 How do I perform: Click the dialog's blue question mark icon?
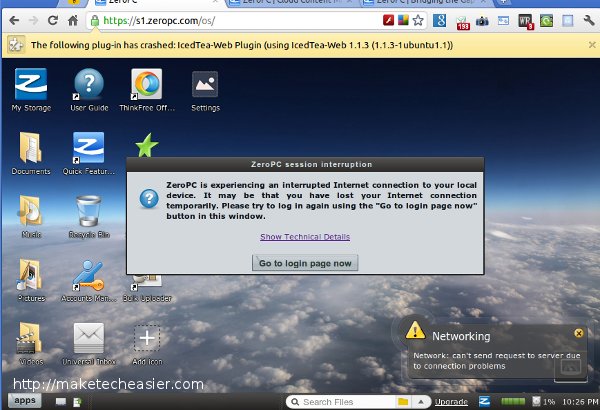click(x=149, y=199)
